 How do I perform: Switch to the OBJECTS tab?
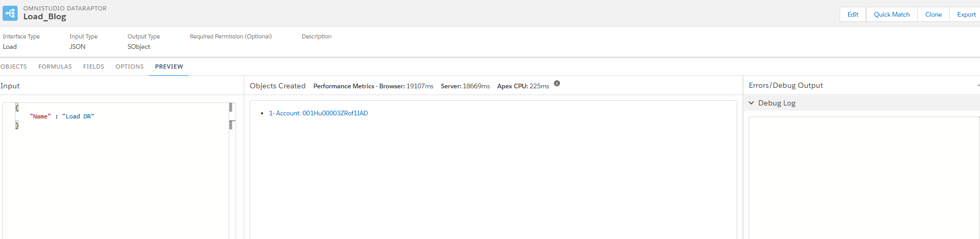14,67
